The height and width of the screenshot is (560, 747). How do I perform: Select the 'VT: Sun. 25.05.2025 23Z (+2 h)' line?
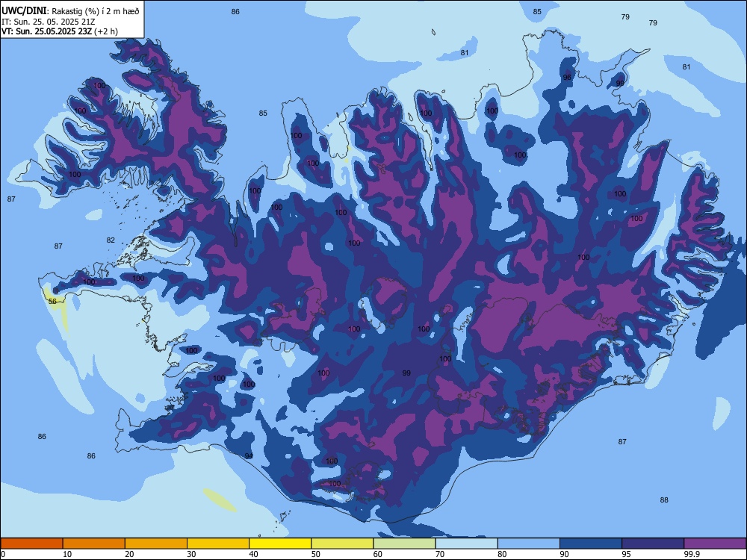pyautogui.click(x=60, y=31)
